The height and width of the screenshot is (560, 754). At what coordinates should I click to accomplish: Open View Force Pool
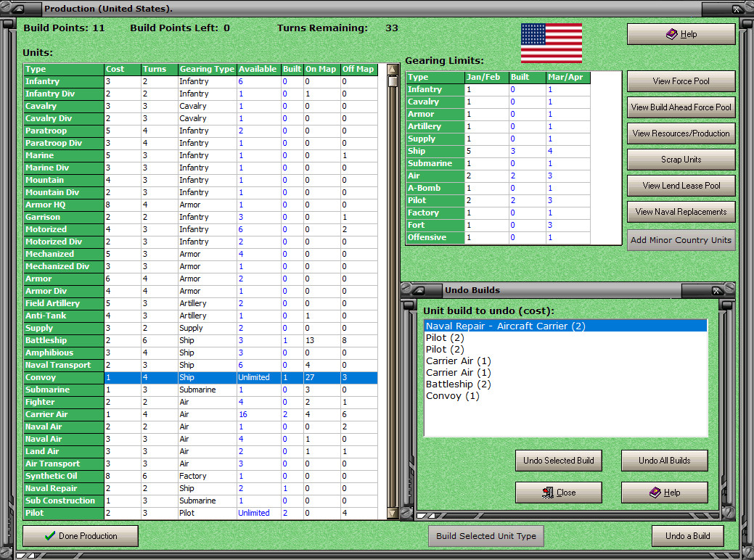pos(681,81)
